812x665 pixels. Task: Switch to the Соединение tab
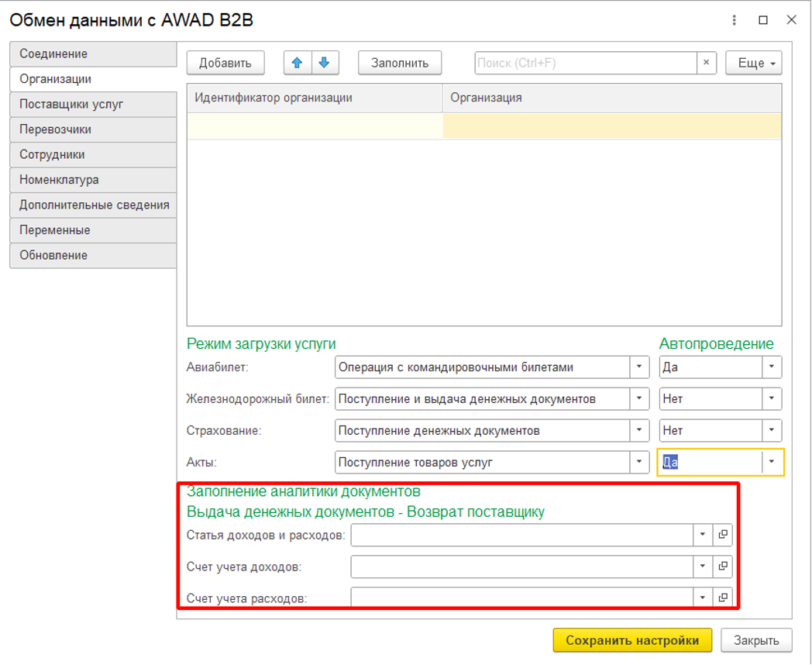(93, 54)
